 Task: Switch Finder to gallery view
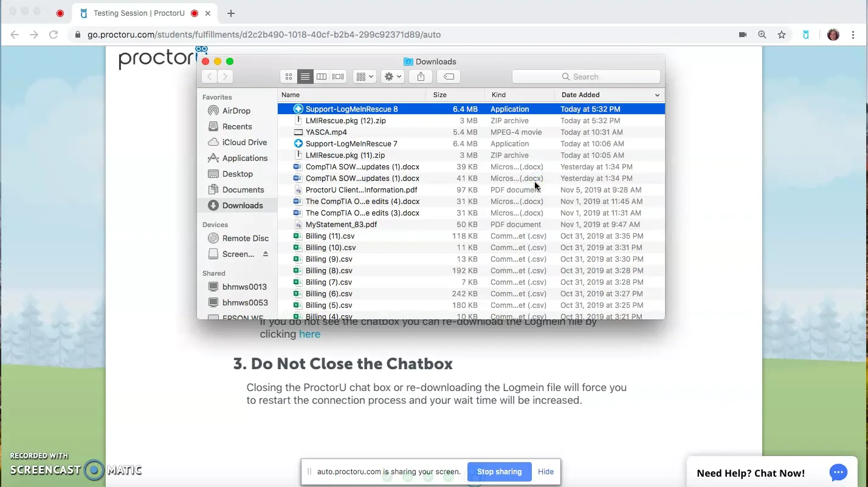(338, 77)
